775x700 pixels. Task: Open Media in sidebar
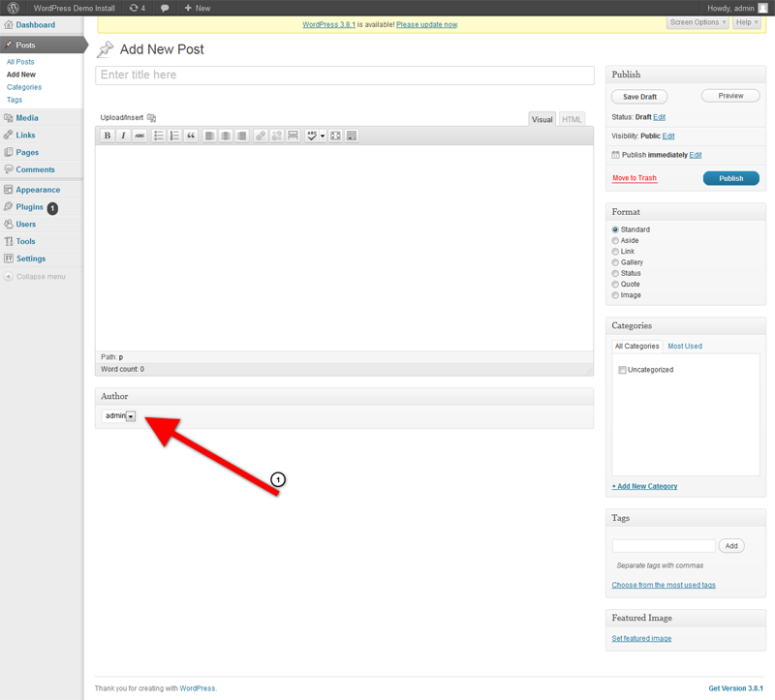pyautogui.click(x=27, y=118)
